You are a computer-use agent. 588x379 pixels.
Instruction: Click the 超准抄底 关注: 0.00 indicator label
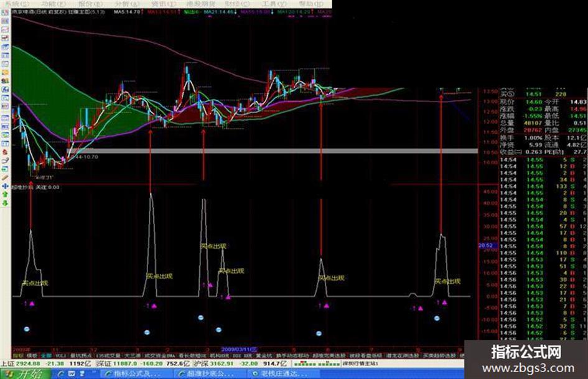[x=36, y=187]
